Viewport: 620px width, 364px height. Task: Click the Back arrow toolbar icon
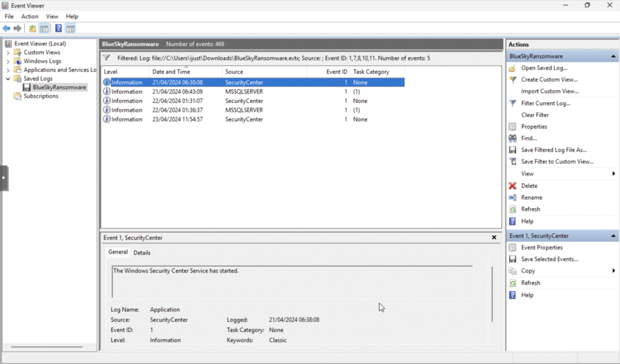tap(7, 28)
